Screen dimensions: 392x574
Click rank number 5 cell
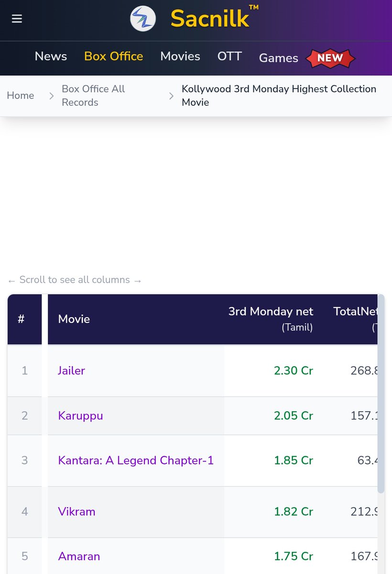click(24, 557)
